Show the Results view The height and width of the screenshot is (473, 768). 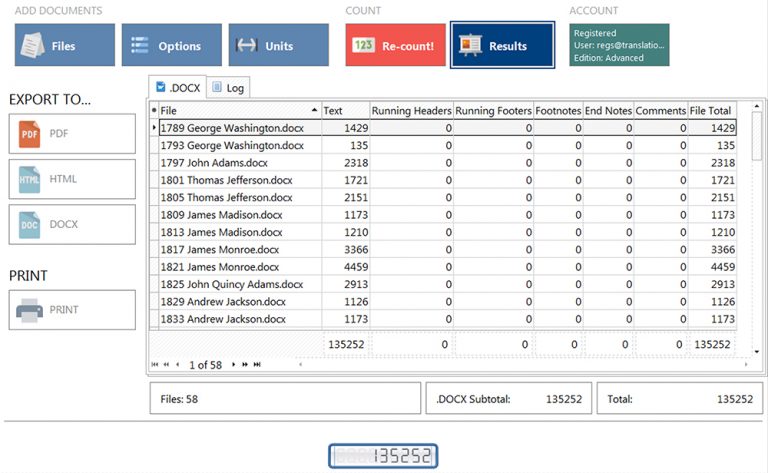[x=502, y=46]
